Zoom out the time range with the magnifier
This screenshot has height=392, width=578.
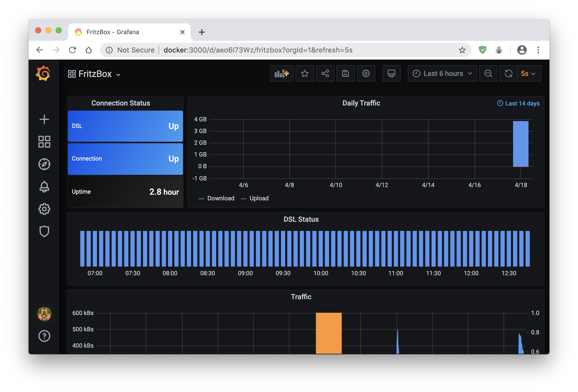(488, 73)
